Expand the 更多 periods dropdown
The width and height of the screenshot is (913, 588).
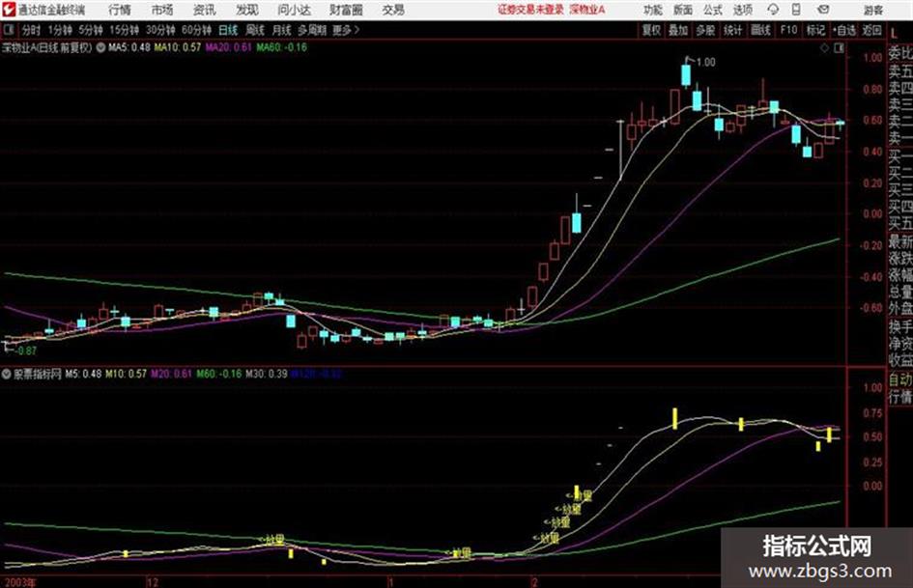(346, 30)
